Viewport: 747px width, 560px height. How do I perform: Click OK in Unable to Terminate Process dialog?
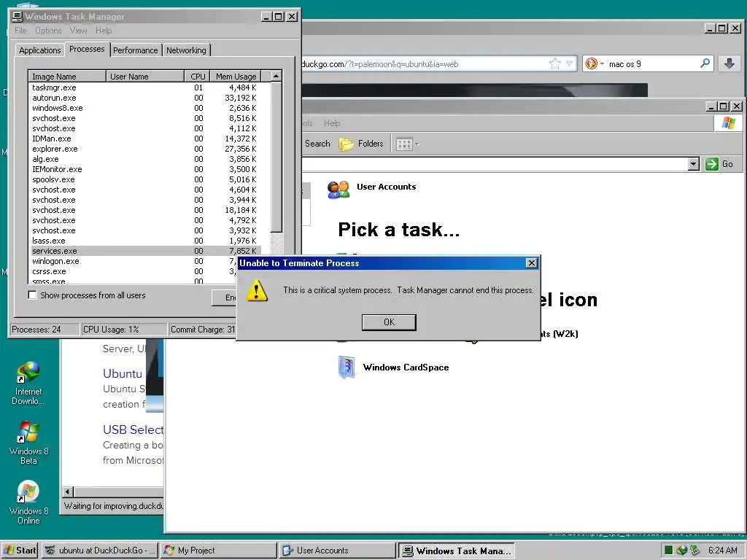click(389, 322)
